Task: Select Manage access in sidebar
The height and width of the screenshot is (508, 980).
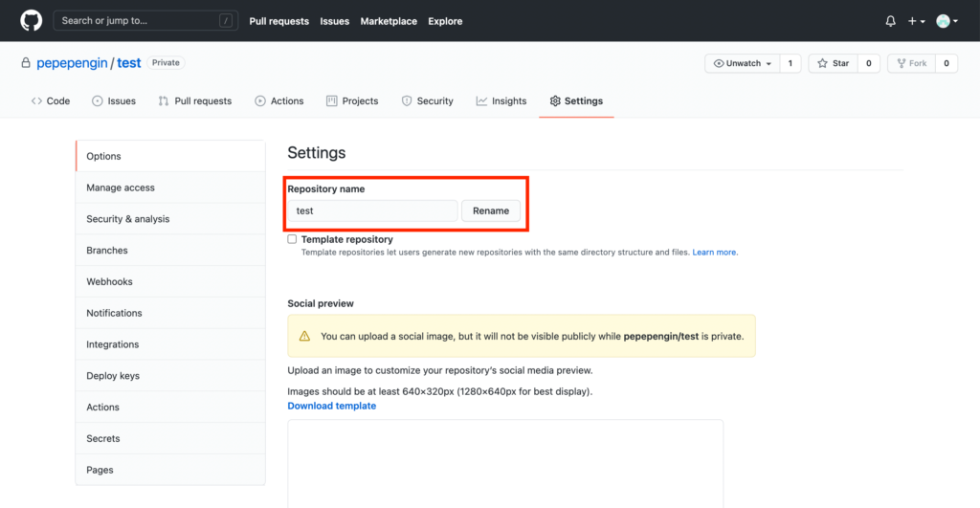Action: click(170, 188)
